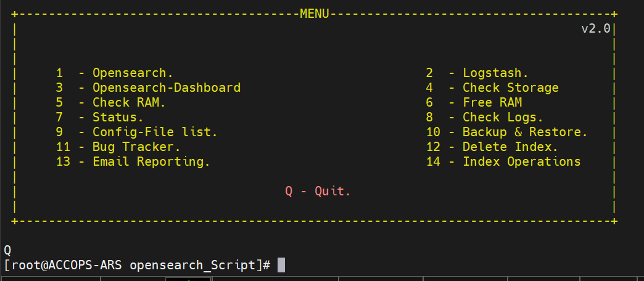This screenshot has height=281, width=644.
Task: Select Check Storage entry
Action: (492, 88)
